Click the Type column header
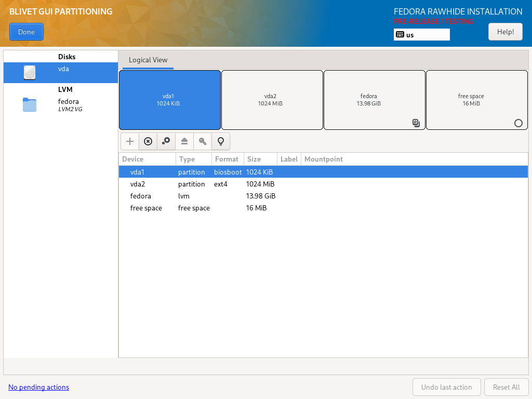 pos(194,159)
